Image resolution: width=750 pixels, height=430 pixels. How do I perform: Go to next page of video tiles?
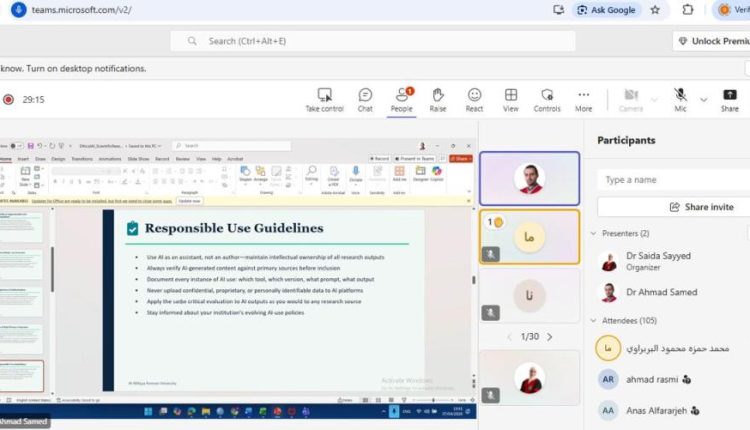click(x=549, y=337)
